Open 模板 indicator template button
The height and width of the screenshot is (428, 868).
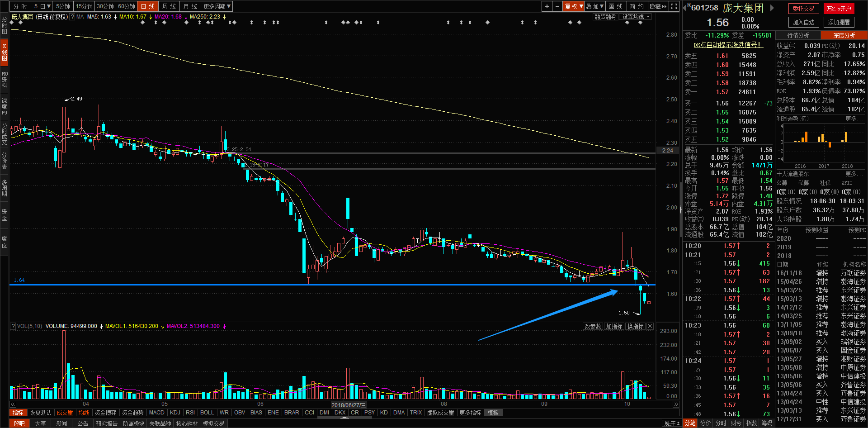pyautogui.click(x=493, y=413)
